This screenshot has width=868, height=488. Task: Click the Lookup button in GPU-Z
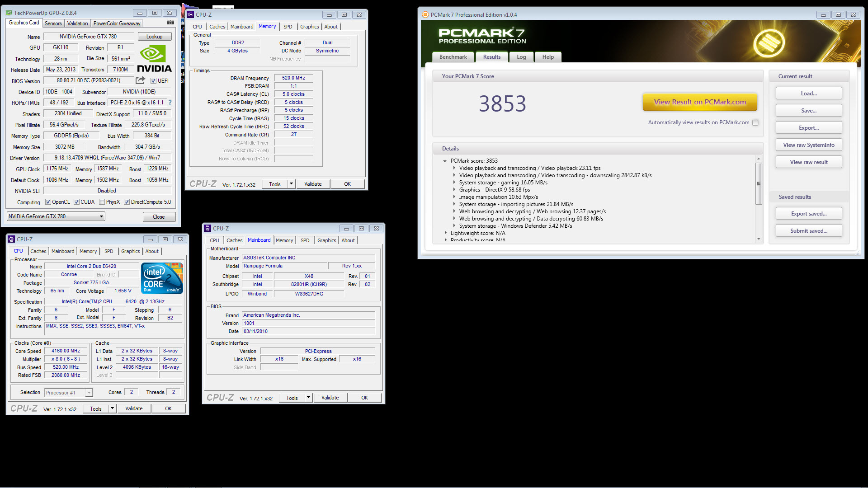154,37
